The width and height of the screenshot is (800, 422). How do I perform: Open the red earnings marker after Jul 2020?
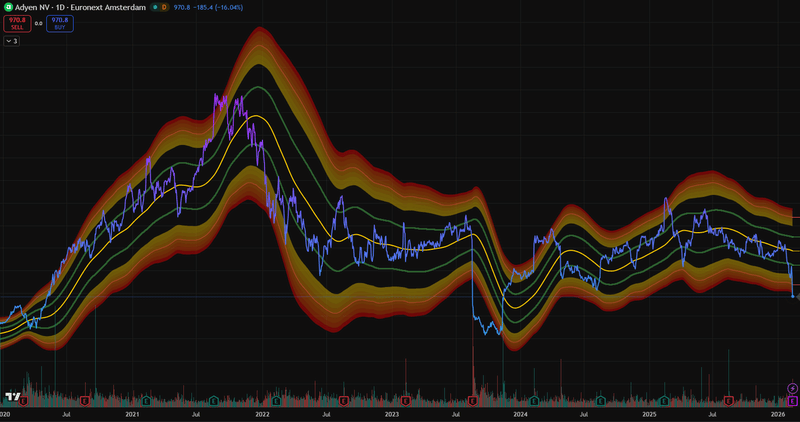(x=85, y=401)
